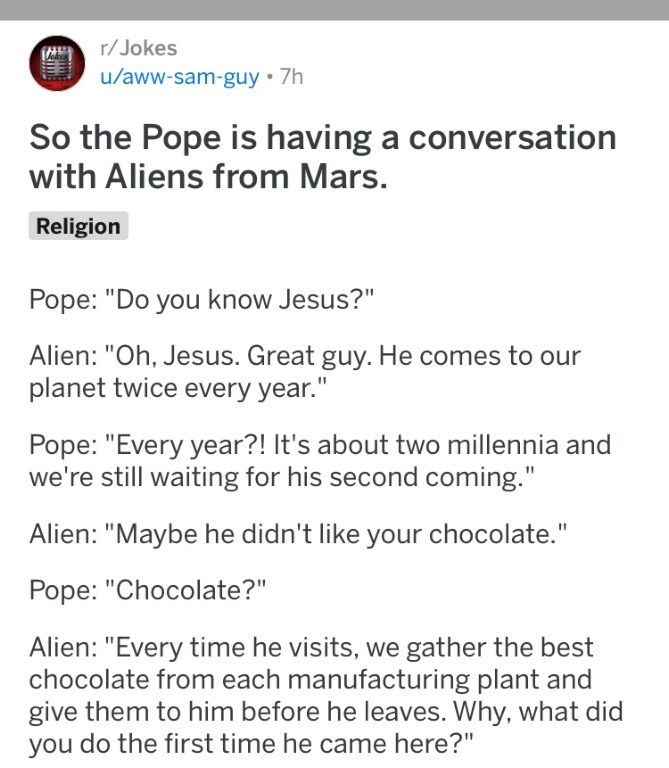Click the line "Every time he visits"
The width and height of the screenshot is (669, 768).
[x=311, y=648]
